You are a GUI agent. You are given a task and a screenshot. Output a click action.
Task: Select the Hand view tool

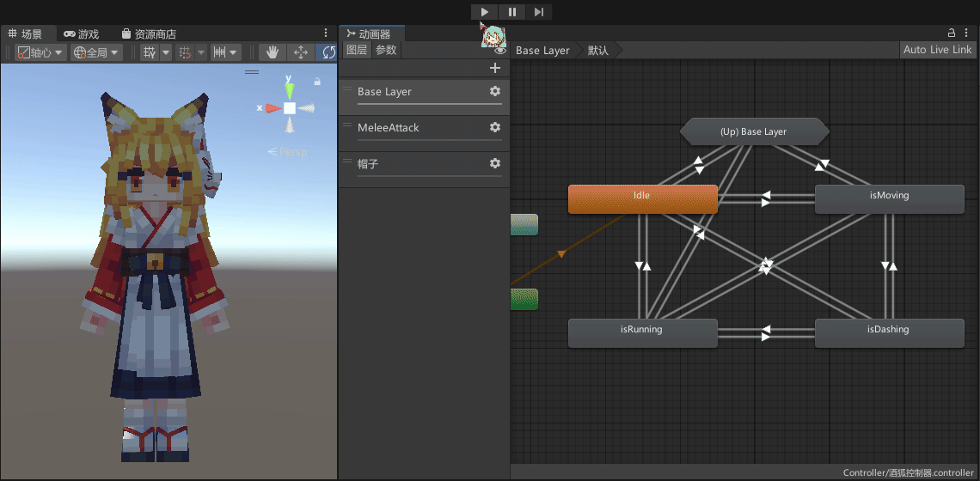click(273, 52)
